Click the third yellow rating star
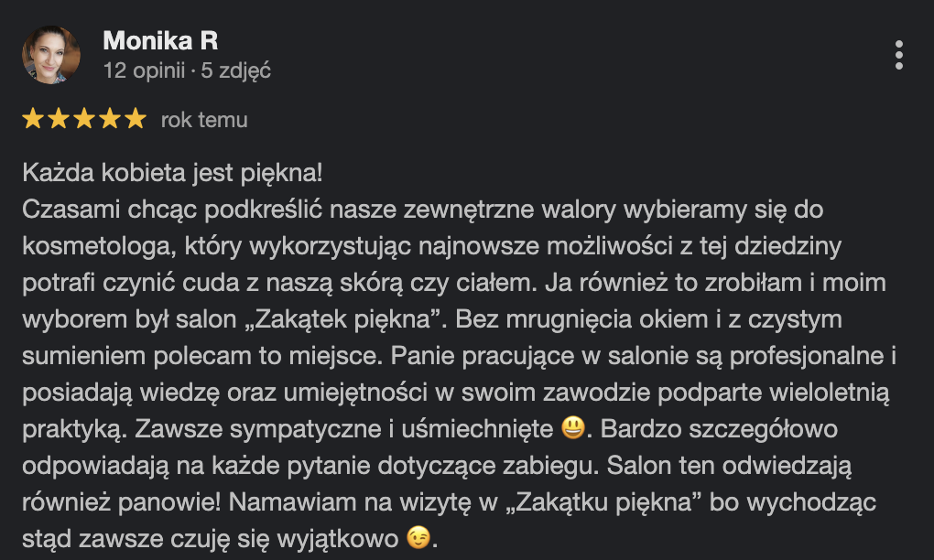The image size is (934, 560). (84, 119)
